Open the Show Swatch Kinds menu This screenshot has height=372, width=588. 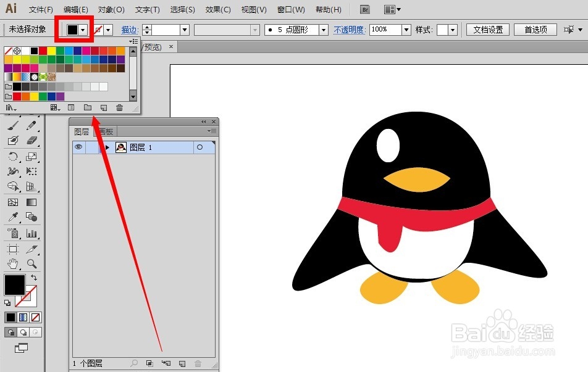pos(55,108)
